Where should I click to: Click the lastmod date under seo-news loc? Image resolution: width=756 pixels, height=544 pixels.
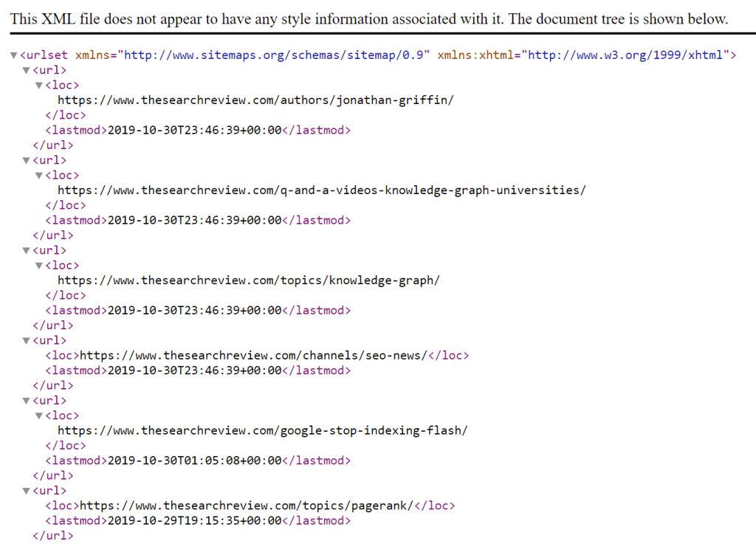194,371
